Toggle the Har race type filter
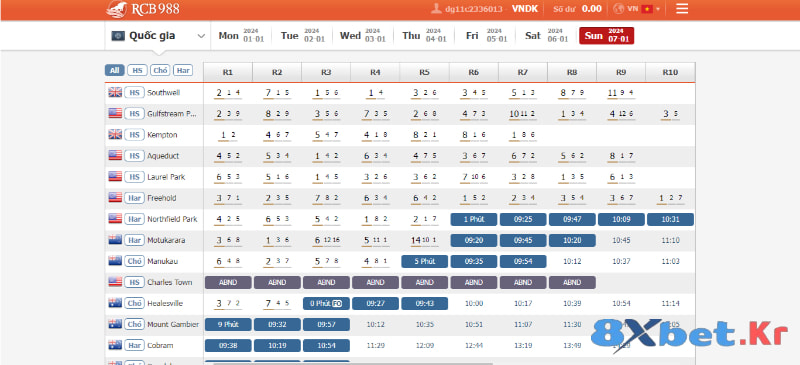 (183, 70)
